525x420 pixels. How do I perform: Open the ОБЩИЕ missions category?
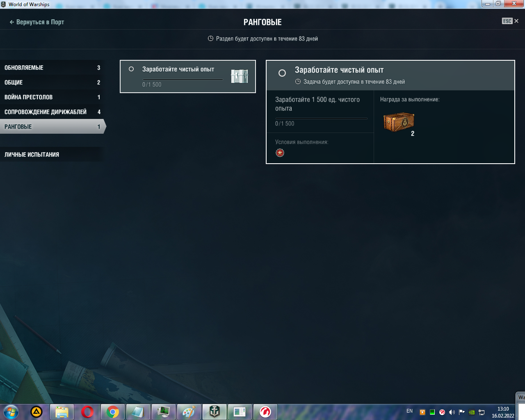point(52,82)
